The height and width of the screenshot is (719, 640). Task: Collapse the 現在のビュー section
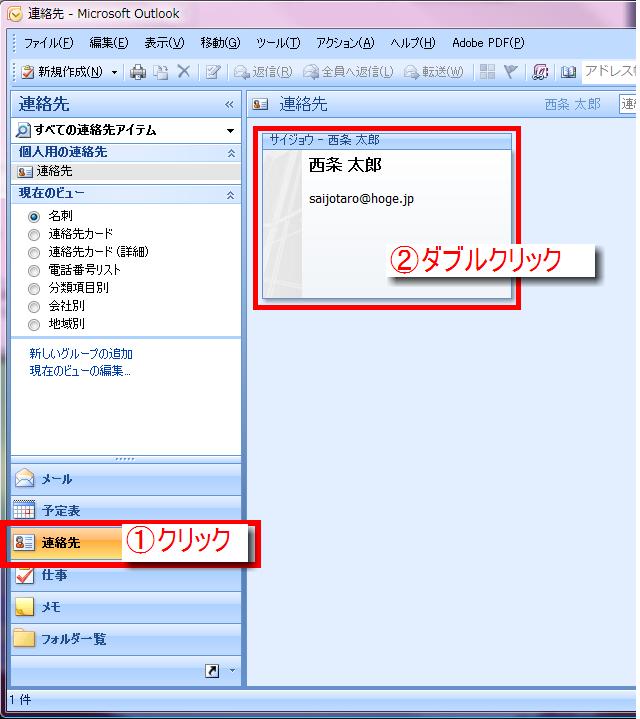231,194
